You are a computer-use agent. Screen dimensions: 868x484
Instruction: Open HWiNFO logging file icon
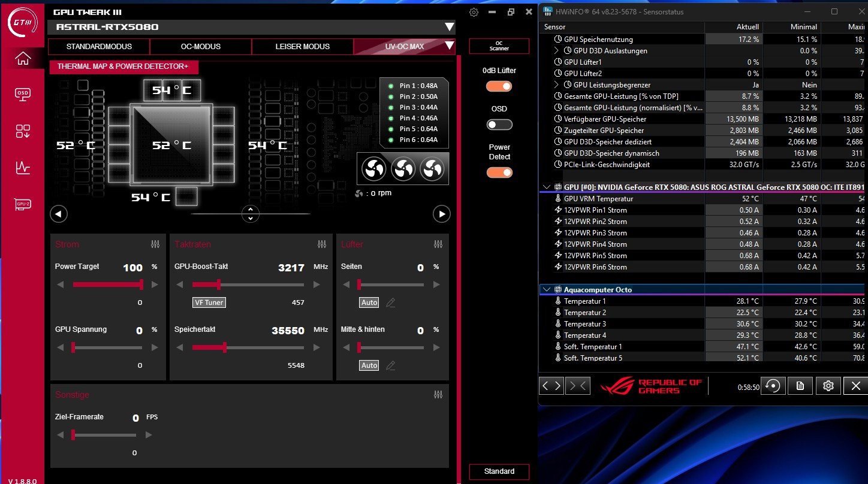[x=800, y=386]
